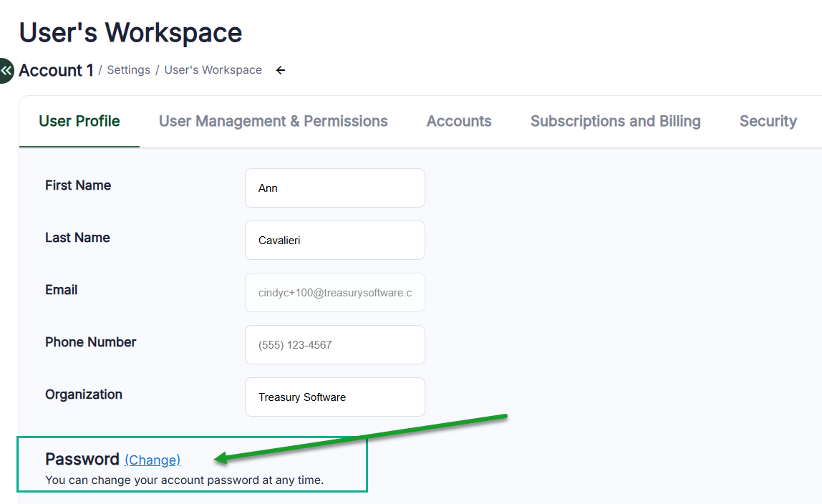The image size is (822, 504).
Task: Focus the First Name field containing Ann
Action: pos(334,188)
